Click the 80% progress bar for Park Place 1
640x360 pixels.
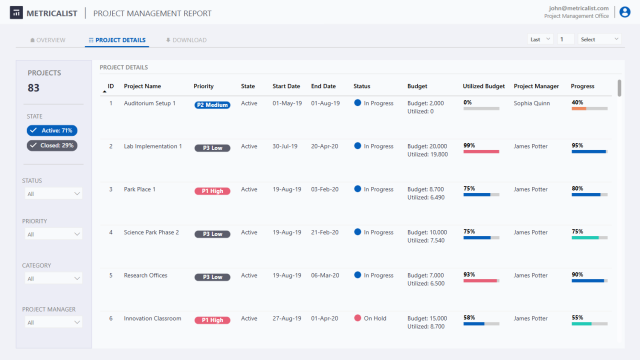[589, 195]
